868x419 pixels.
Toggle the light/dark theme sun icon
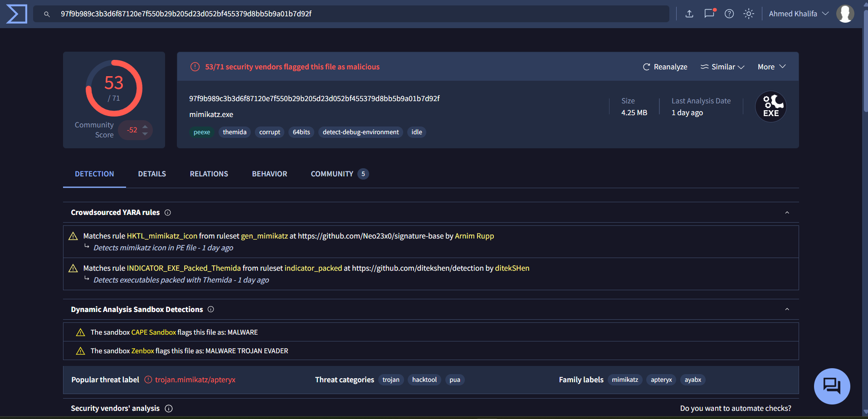pyautogui.click(x=748, y=14)
